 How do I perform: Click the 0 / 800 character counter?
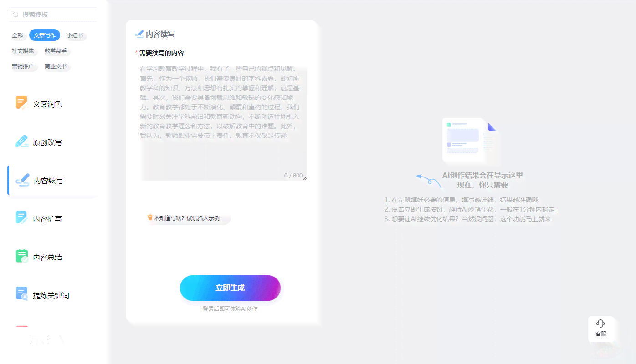(293, 176)
